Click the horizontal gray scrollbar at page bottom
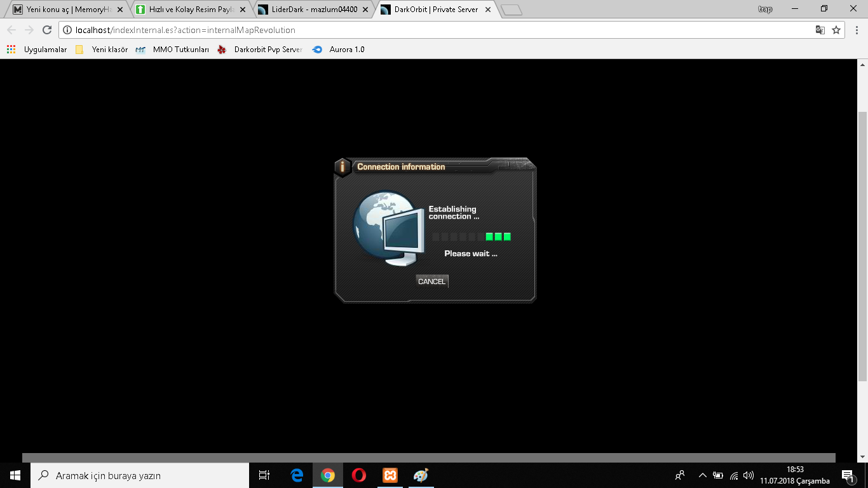 pyautogui.click(x=429, y=457)
